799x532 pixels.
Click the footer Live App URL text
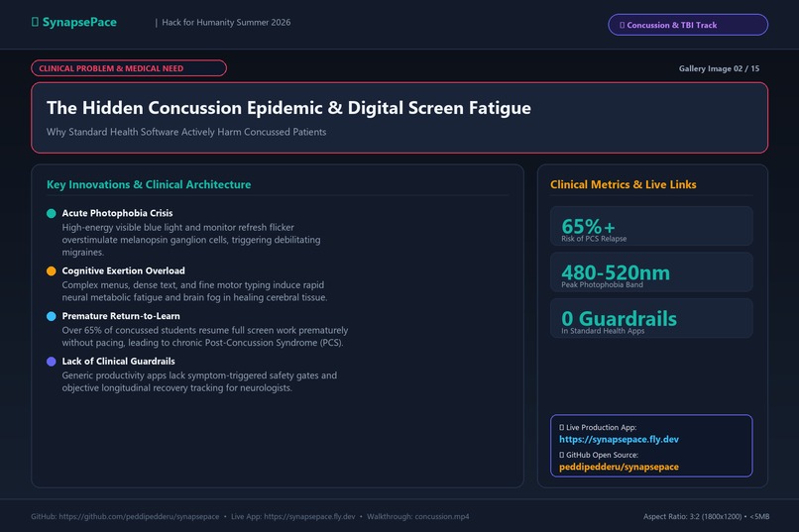coord(293,516)
